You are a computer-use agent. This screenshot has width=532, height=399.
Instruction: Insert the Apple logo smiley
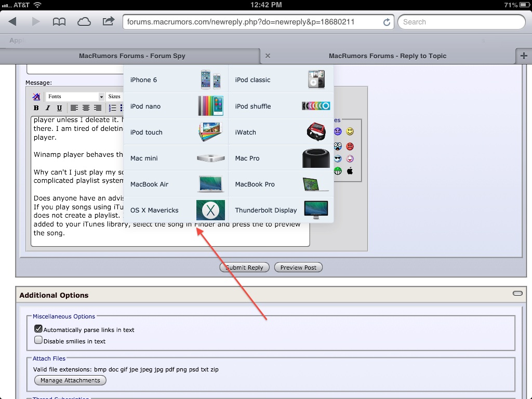[x=350, y=170]
